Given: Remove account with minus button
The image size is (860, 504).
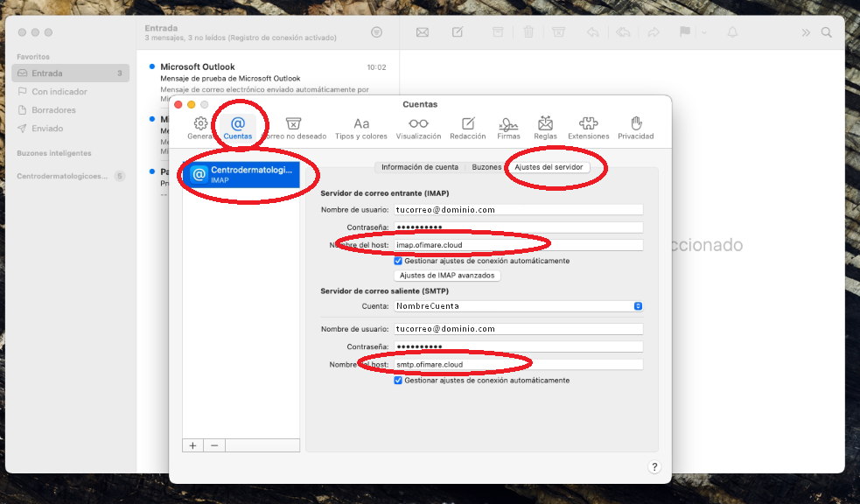Looking at the screenshot, I should click(214, 445).
